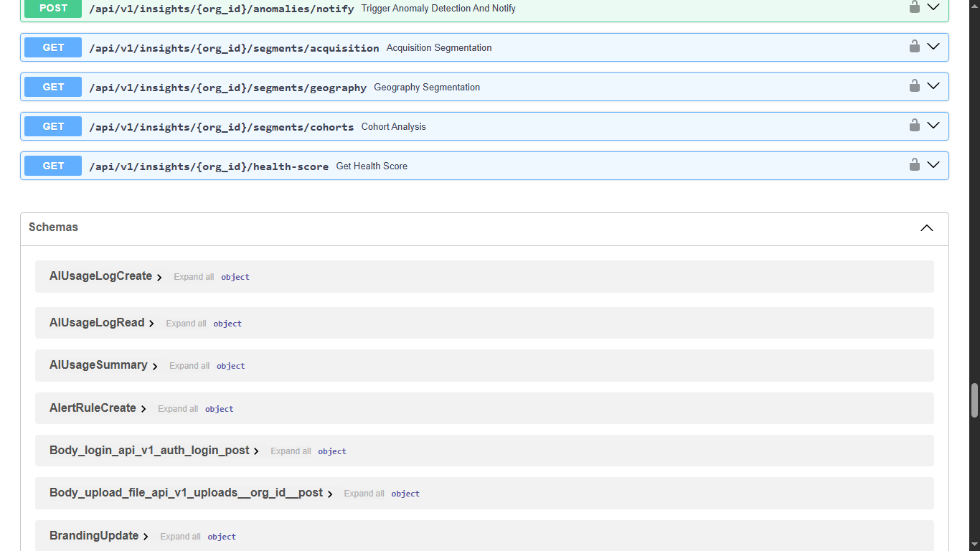The width and height of the screenshot is (980, 551).
Task: Click the lock icon on segments/cohorts row
Action: coord(915,126)
